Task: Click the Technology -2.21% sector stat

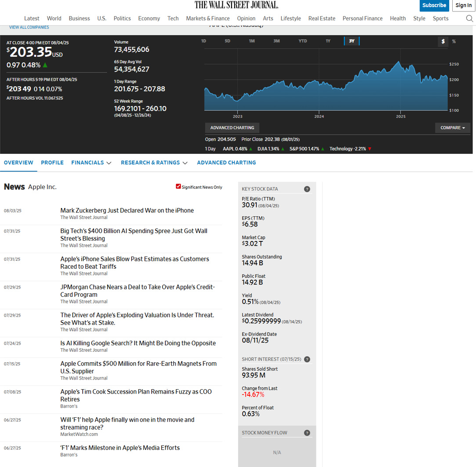Action: click(x=350, y=149)
